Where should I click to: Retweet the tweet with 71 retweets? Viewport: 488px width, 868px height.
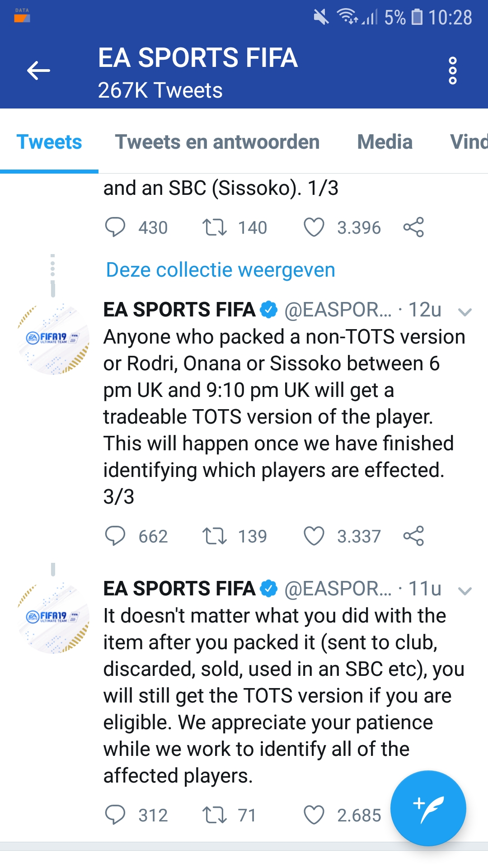click(214, 815)
